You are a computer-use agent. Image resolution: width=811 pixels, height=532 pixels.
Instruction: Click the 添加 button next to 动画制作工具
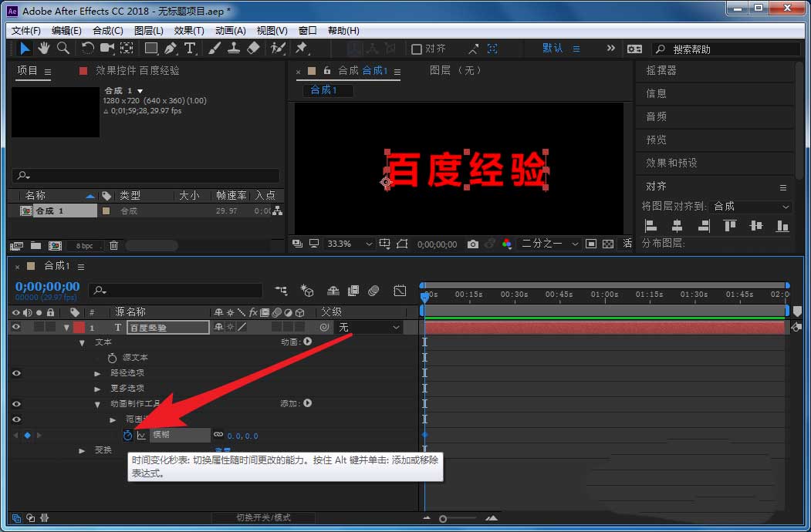click(x=309, y=404)
